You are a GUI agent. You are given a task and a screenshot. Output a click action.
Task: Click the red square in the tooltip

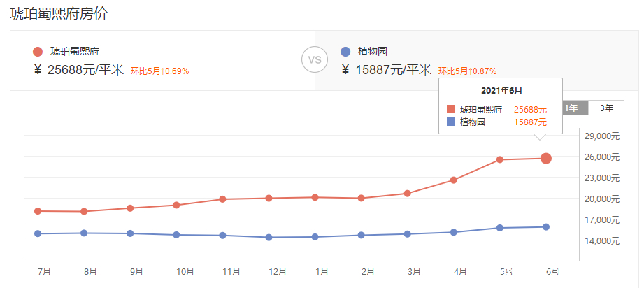451,110
